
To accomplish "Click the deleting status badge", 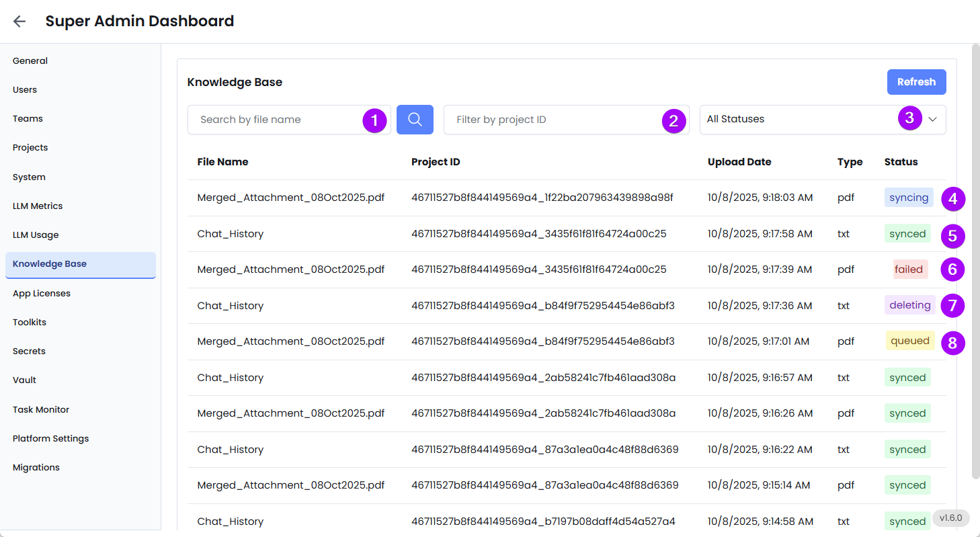I will click(910, 305).
